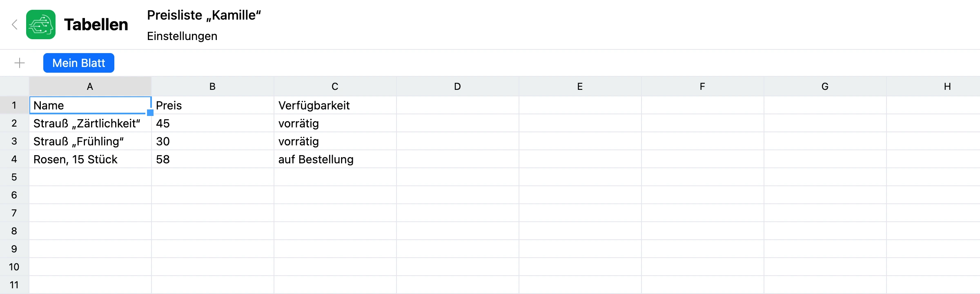Select column A header
Viewport: 980px width, 294px height.
(90, 86)
